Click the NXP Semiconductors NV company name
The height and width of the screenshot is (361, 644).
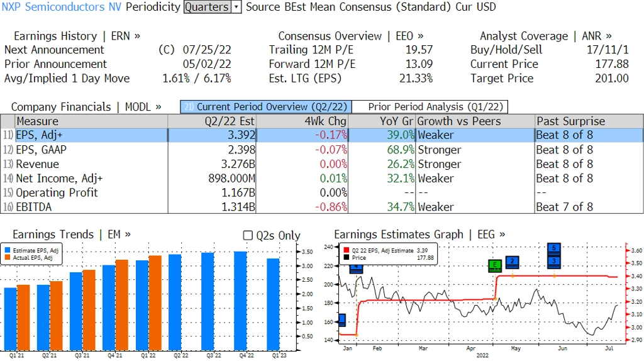[62, 7]
